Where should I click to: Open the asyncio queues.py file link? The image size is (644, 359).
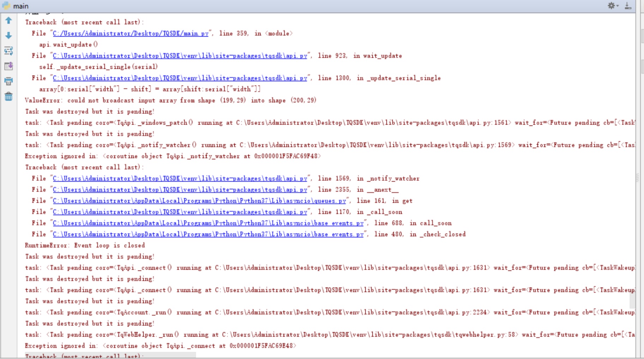click(x=199, y=201)
